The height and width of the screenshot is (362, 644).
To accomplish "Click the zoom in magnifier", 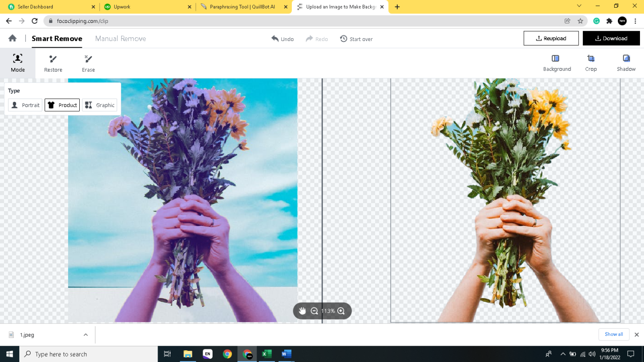I will [x=341, y=311].
